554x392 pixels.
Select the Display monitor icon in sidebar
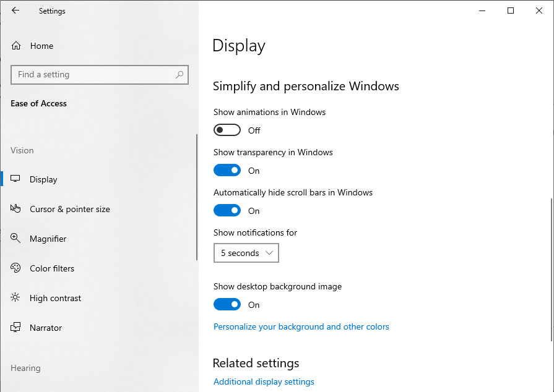tap(15, 179)
